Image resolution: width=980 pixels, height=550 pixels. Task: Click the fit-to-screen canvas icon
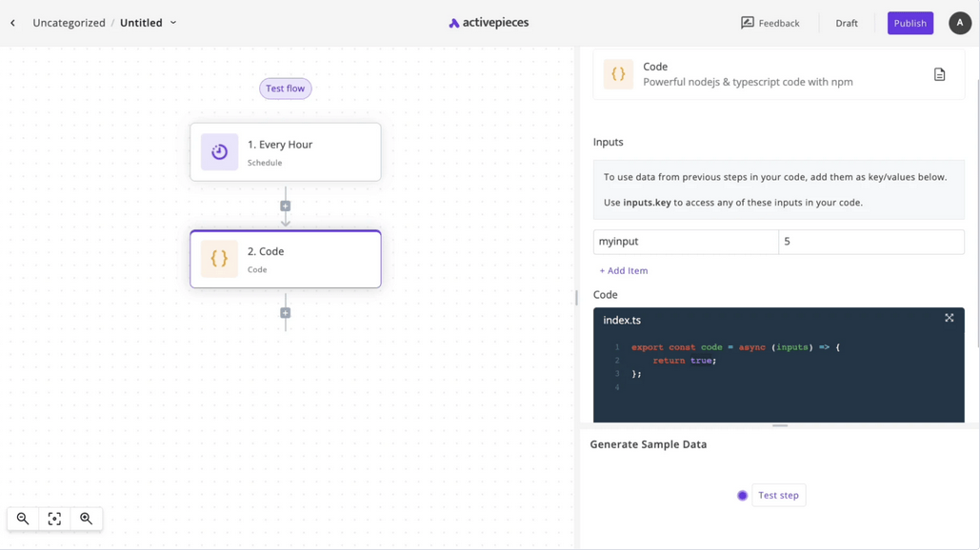click(54, 519)
